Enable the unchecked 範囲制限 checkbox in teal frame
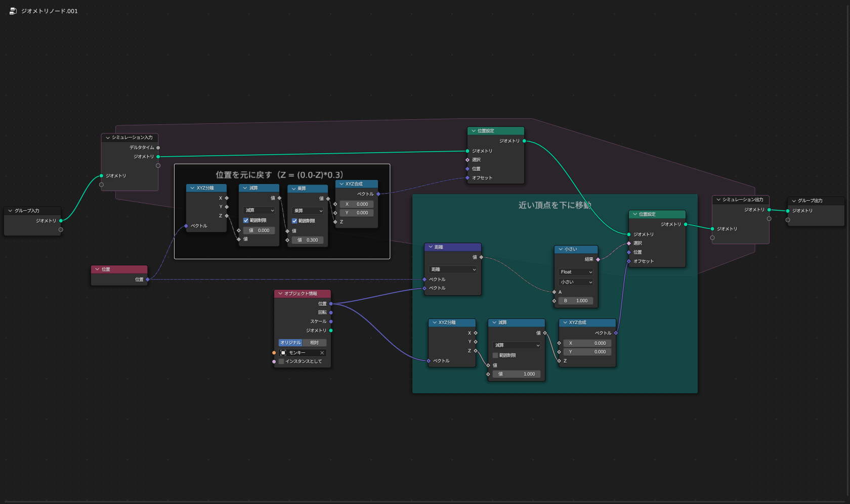850x504 pixels. (495, 355)
